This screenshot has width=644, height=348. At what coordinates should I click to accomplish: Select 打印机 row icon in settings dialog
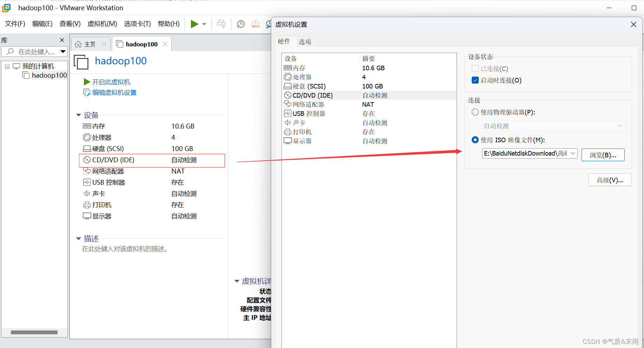pyautogui.click(x=288, y=132)
